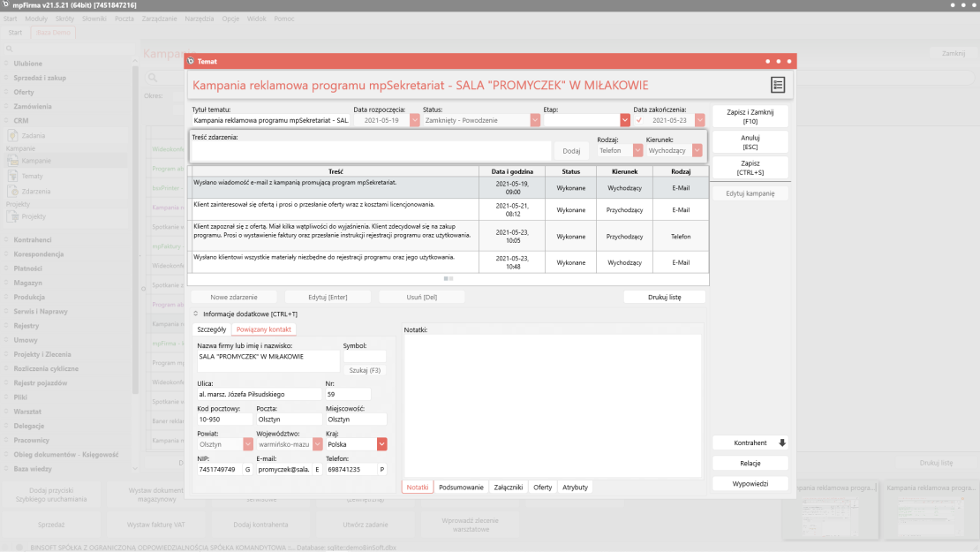Image resolution: width=980 pixels, height=552 pixels.
Task: Click the Dodaj button next to Treść zdarzenia
Action: (571, 151)
